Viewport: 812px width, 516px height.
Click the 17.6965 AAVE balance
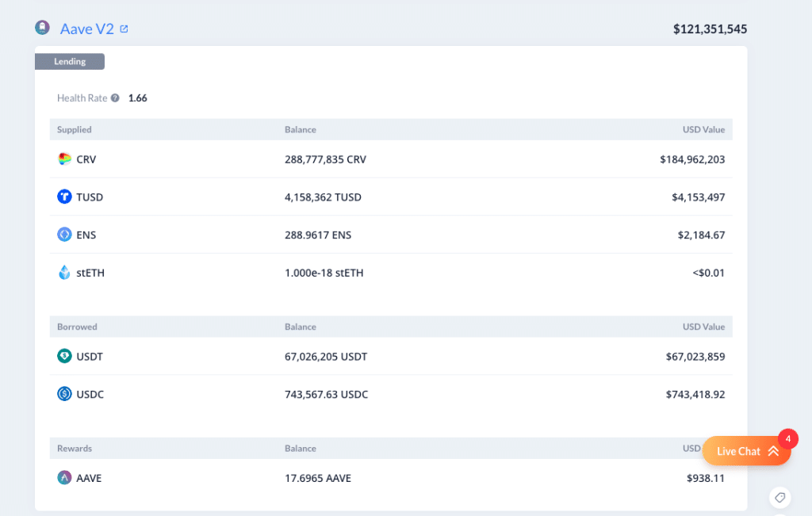point(318,478)
